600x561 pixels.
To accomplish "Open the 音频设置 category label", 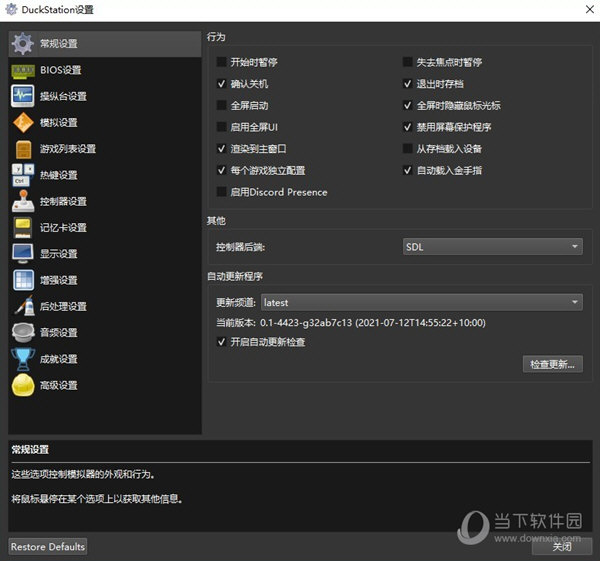I will point(59,333).
